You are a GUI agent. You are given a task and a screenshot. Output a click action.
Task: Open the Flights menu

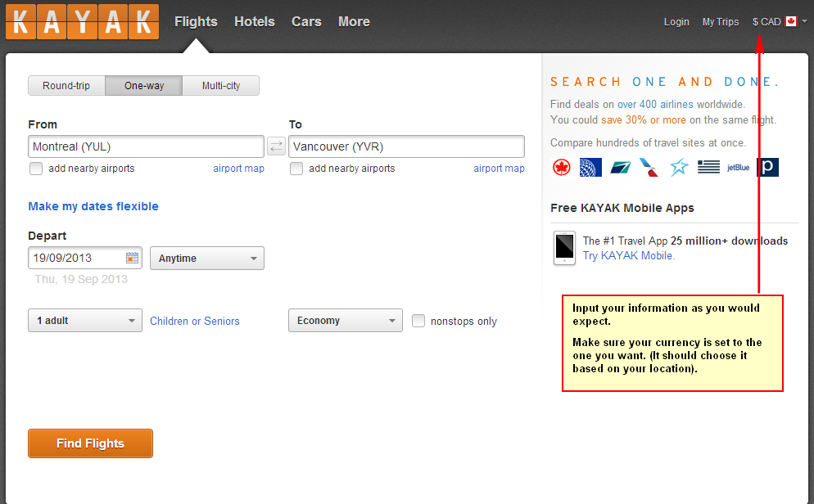(x=196, y=22)
